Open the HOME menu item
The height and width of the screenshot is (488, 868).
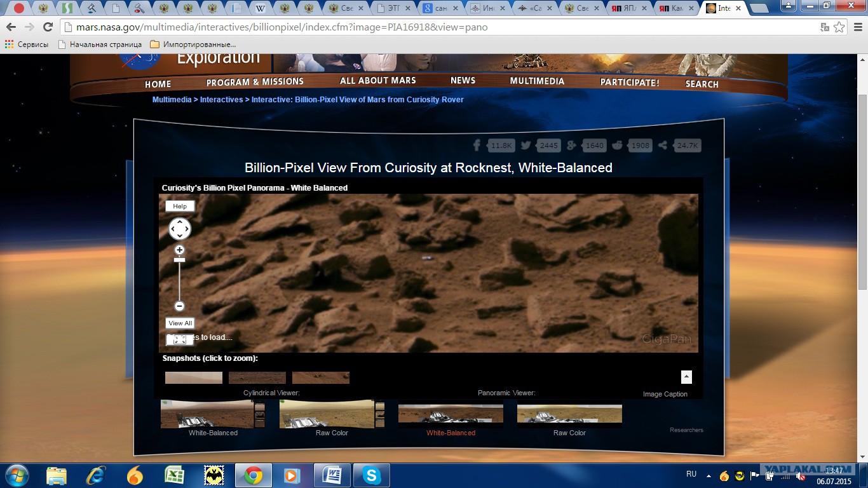tap(158, 84)
